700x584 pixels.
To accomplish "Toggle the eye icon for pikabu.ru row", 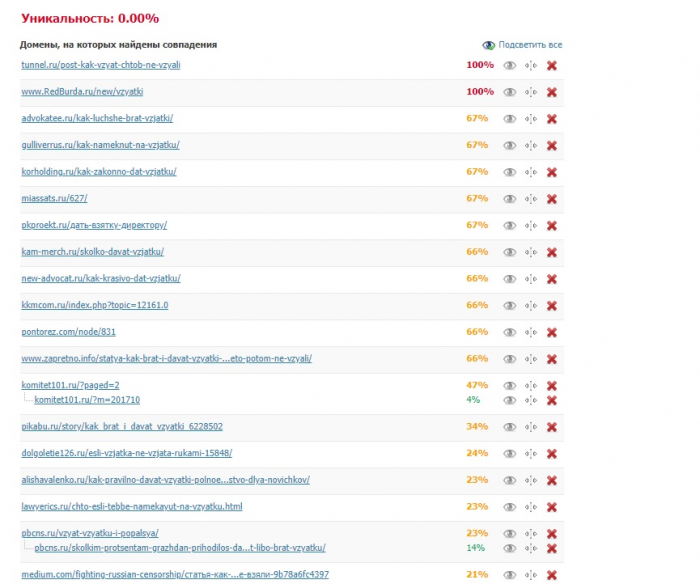I will tap(509, 427).
